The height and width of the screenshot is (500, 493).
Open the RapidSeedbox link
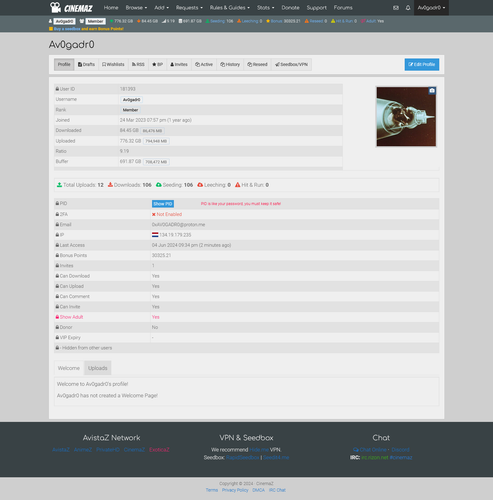coord(243,458)
